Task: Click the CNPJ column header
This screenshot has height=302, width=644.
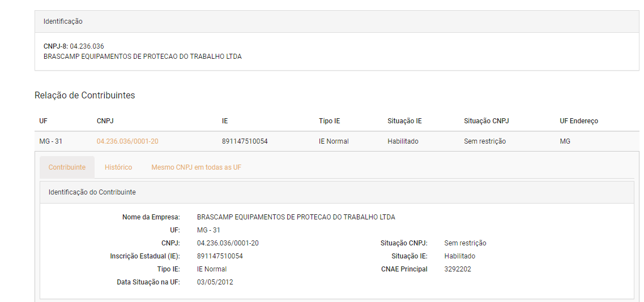Action: tap(104, 121)
